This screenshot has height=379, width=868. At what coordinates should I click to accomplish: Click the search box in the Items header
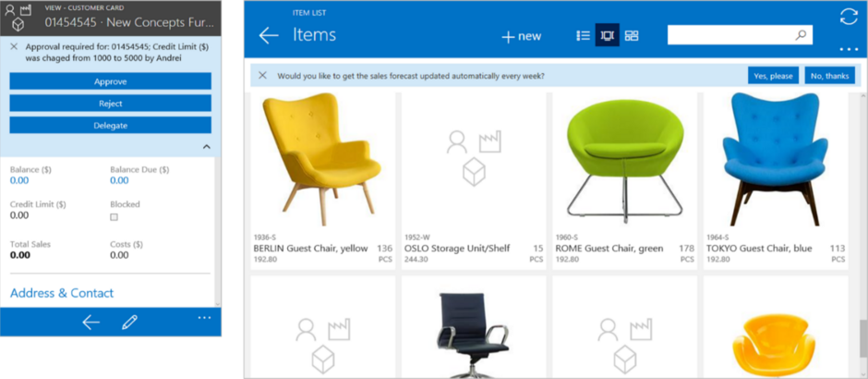740,35
